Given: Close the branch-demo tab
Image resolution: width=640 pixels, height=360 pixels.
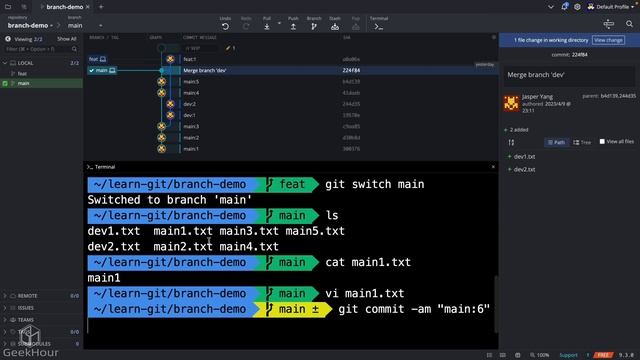Looking at the screenshot, I should [87, 7].
